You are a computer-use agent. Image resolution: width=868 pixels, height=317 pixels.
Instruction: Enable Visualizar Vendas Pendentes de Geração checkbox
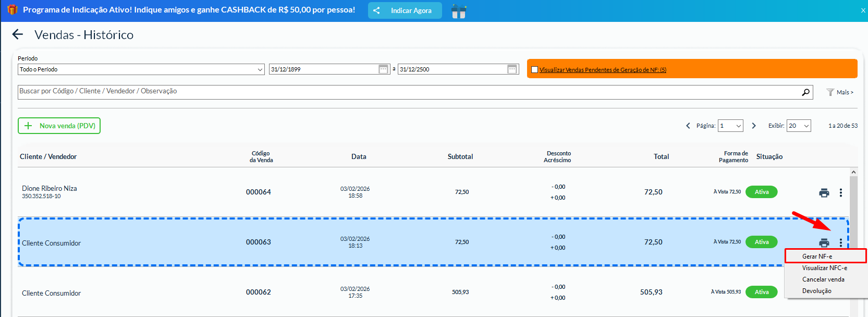(x=534, y=70)
